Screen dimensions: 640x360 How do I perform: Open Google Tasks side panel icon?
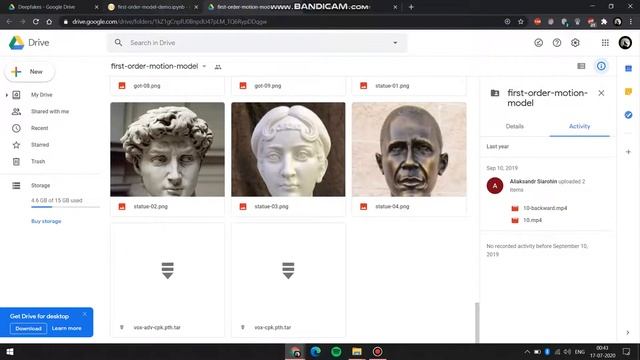click(629, 115)
